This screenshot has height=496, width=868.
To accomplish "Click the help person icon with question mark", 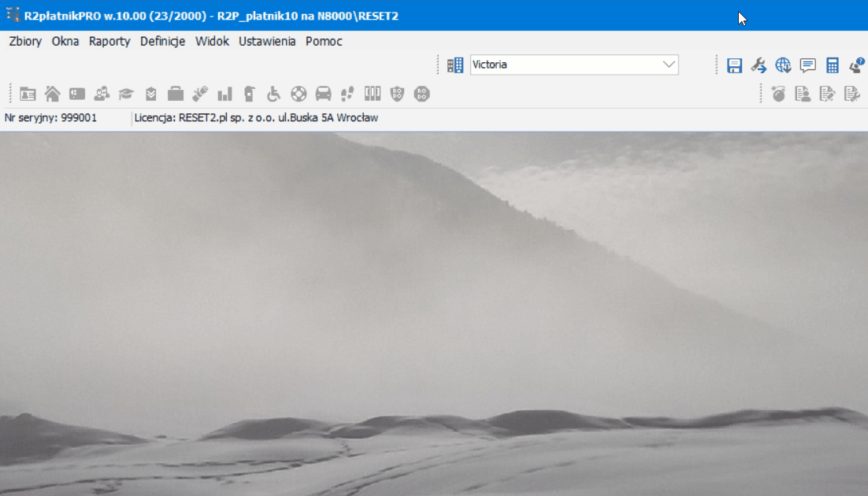I will 856,65.
